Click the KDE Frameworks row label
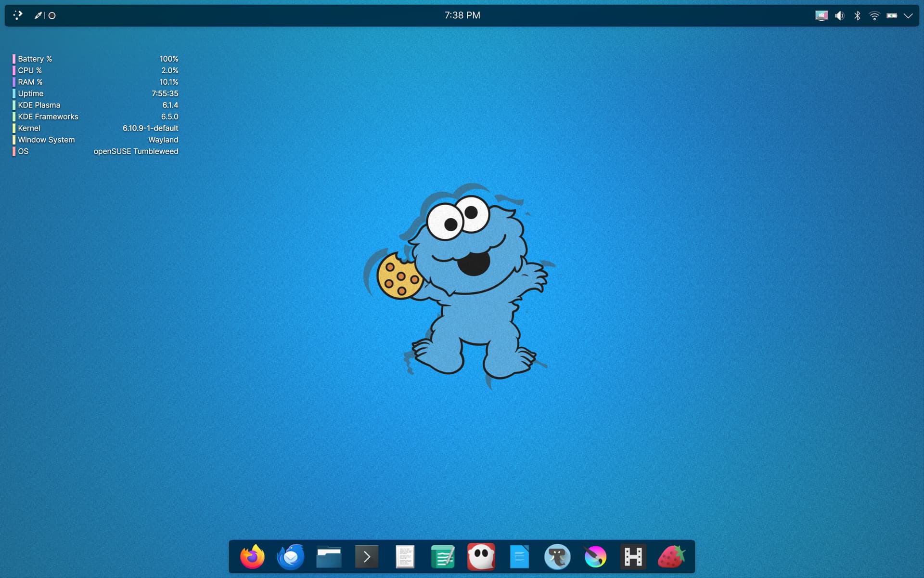This screenshot has height=578, width=924. click(x=48, y=117)
